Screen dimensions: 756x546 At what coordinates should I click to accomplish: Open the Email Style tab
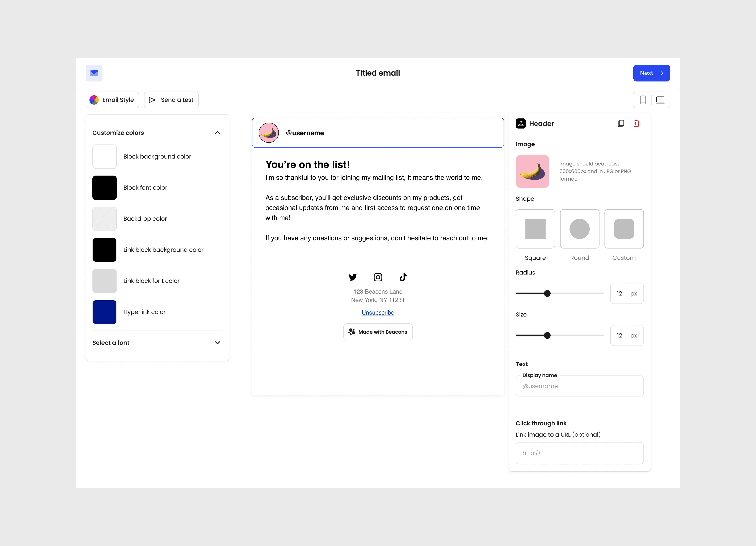pyautogui.click(x=112, y=100)
